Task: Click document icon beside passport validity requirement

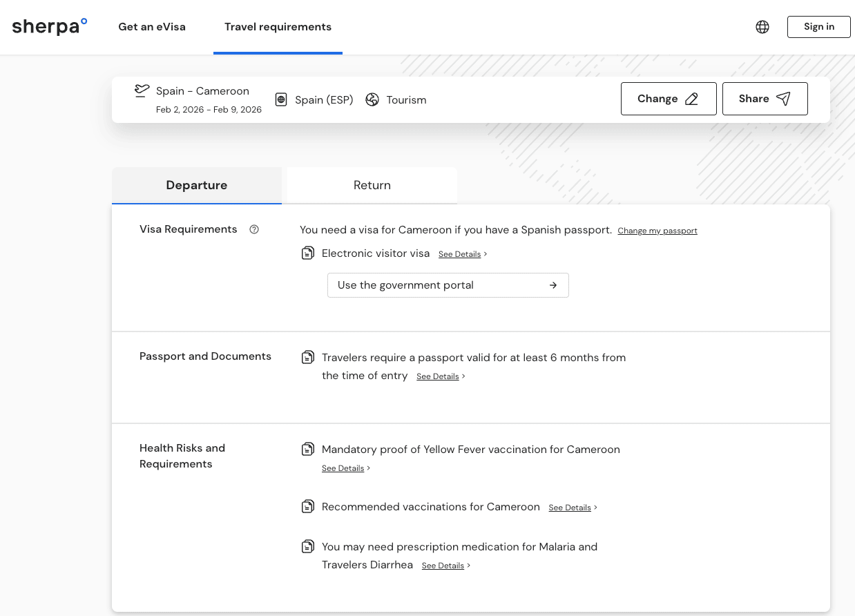Action: click(x=308, y=358)
